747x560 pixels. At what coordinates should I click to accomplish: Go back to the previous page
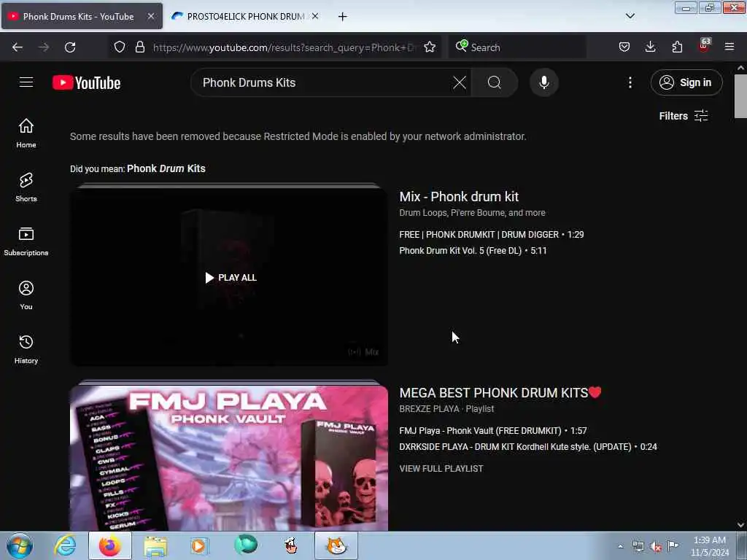(x=18, y=47)
